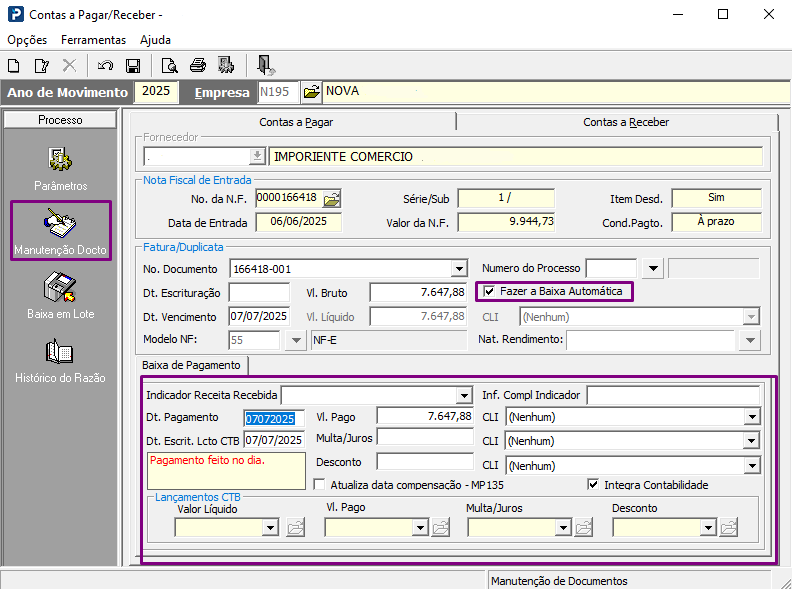Image resolution: width=792 pixels, height=589 pixels.
Task: Click the save diskette icon
Action: pyautogui.click(x=132, y=66)
